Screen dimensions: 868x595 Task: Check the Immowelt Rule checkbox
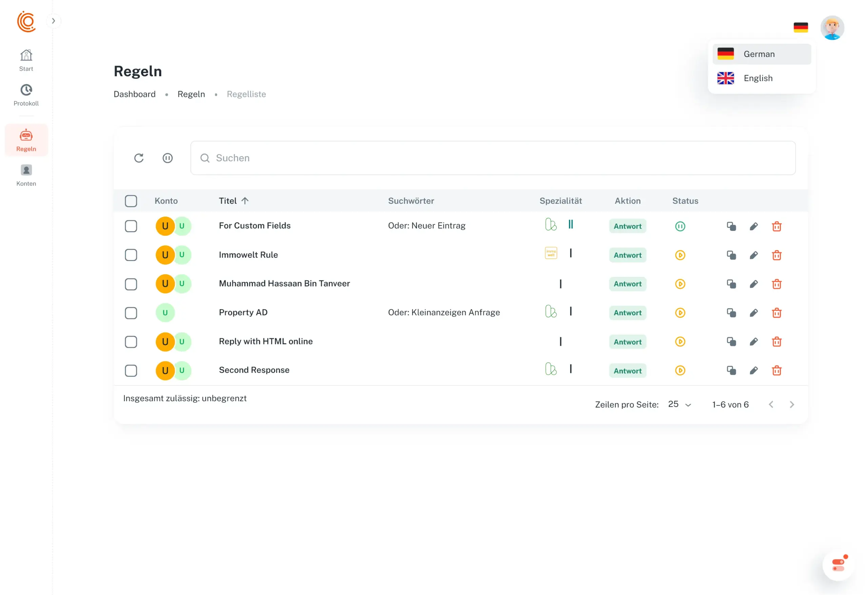pyautogui.click(x=131, y=255)
